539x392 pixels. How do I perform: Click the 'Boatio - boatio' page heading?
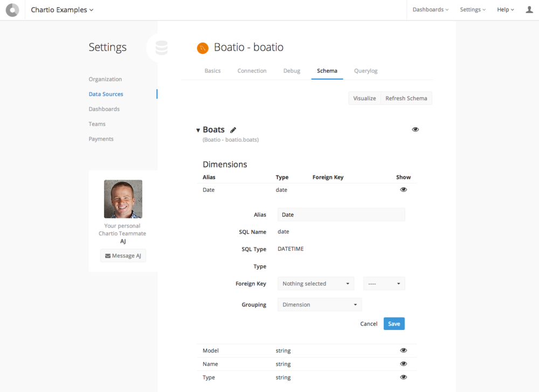tap(249, 47)
